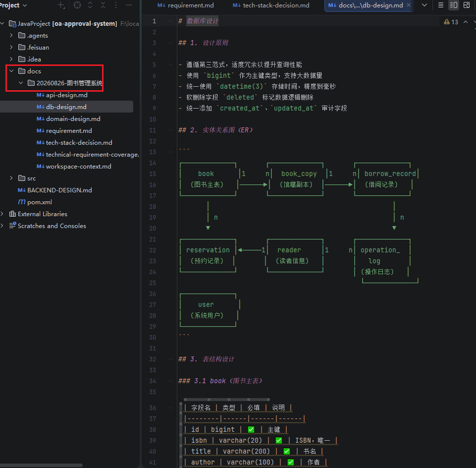The height and width of the screenshot is (468, 476).
Task: Collapse the 20260826-图书管理系统 folder
Action: 21,83
